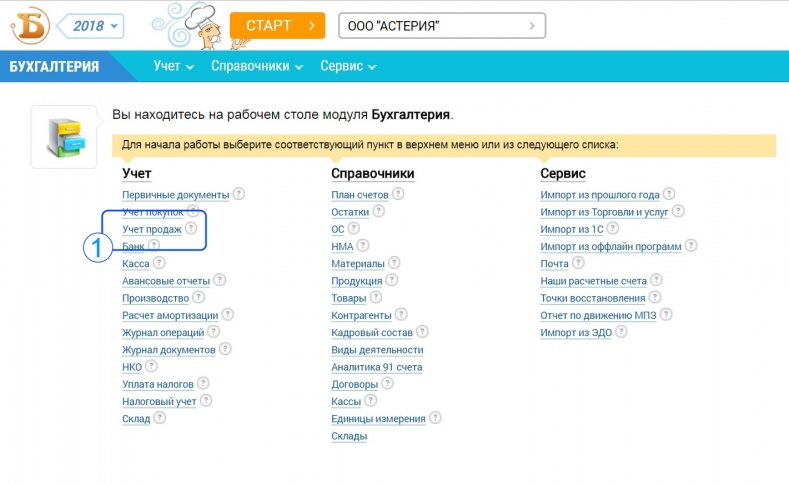Open the 2018 year dropdown

click(x=94, y=25)
